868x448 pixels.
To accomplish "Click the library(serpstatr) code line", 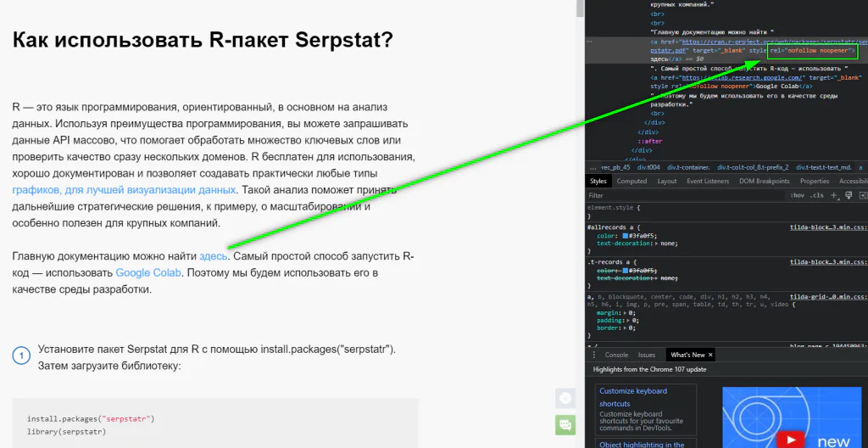I will pyautogui.click(x=66, y=431).
